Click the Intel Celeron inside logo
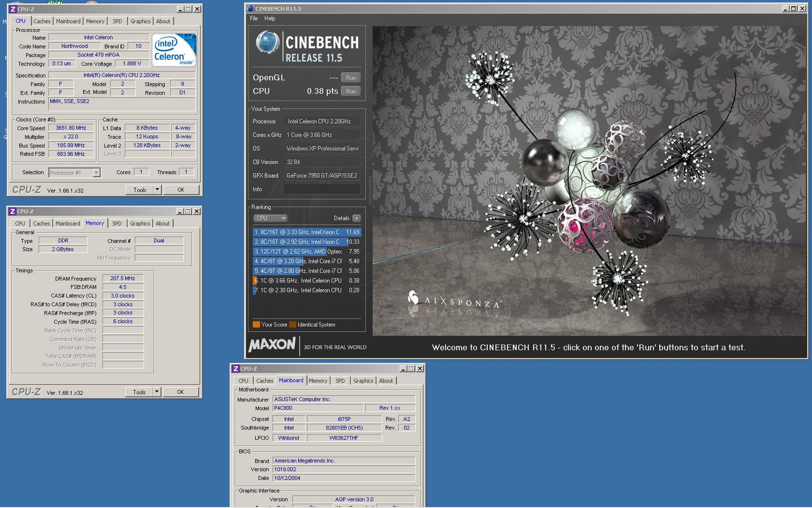The width and height of the screenshot is (812, 508). [174, 50]
